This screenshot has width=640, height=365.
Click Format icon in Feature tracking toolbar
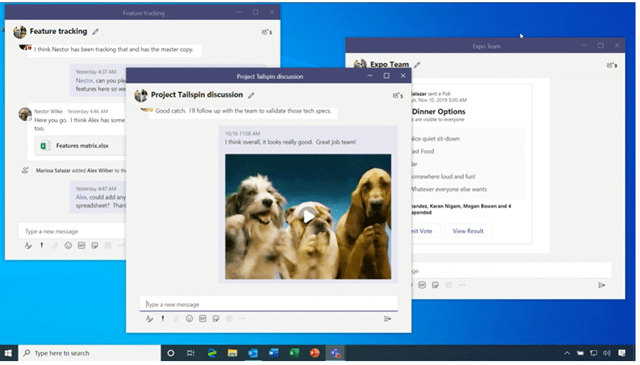(x=28, y=245)
